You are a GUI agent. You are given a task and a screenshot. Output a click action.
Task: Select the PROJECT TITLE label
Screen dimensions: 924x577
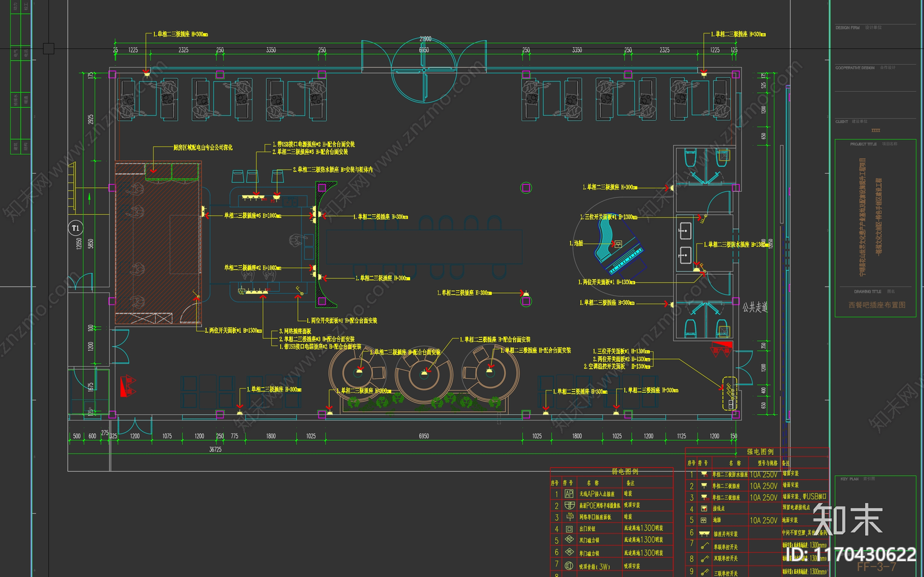(863, 144)
